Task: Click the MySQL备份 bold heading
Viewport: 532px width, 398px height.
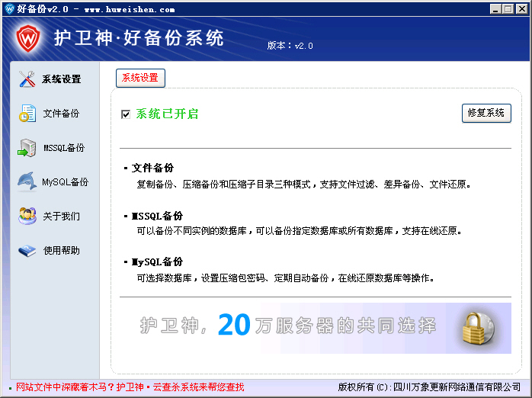Action: [158, 262]
